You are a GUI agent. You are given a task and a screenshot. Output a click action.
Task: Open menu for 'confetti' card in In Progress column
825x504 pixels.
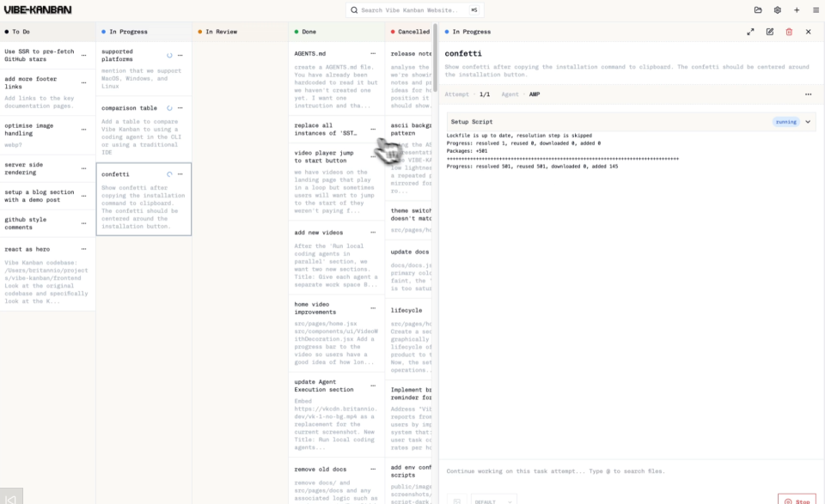click(180, 174)
